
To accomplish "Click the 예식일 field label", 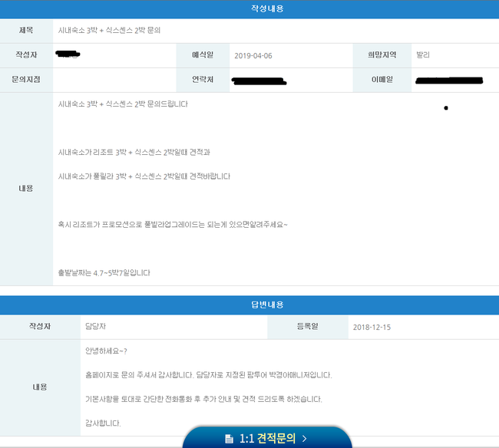I will click(205, 55).
